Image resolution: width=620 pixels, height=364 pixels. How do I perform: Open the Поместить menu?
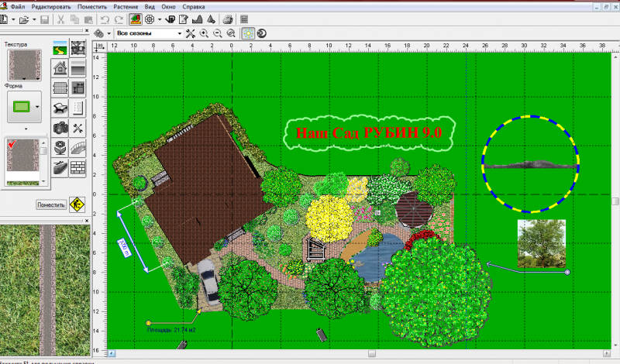pyautogui.click(x=92, y=7)
